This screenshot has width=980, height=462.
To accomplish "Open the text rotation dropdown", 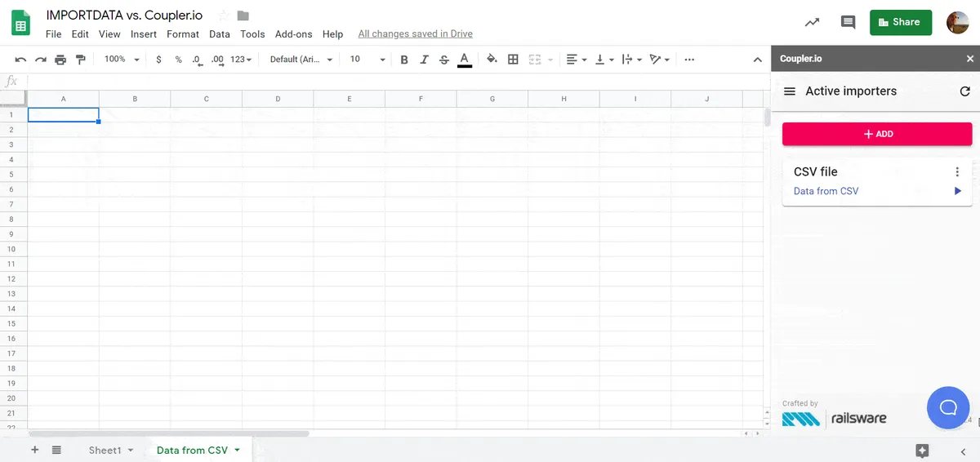I will pos(659,60).
